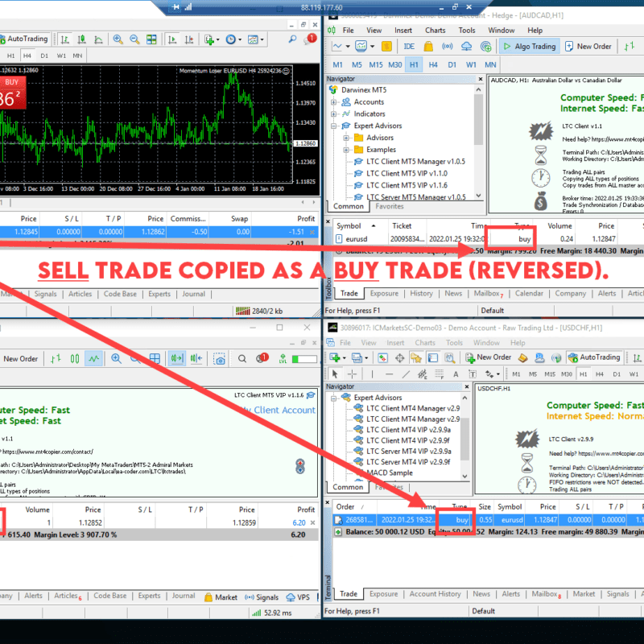Open Market shopping bag in Darwinex toolbar
644x644 pixels.
(x=428, y=47)
